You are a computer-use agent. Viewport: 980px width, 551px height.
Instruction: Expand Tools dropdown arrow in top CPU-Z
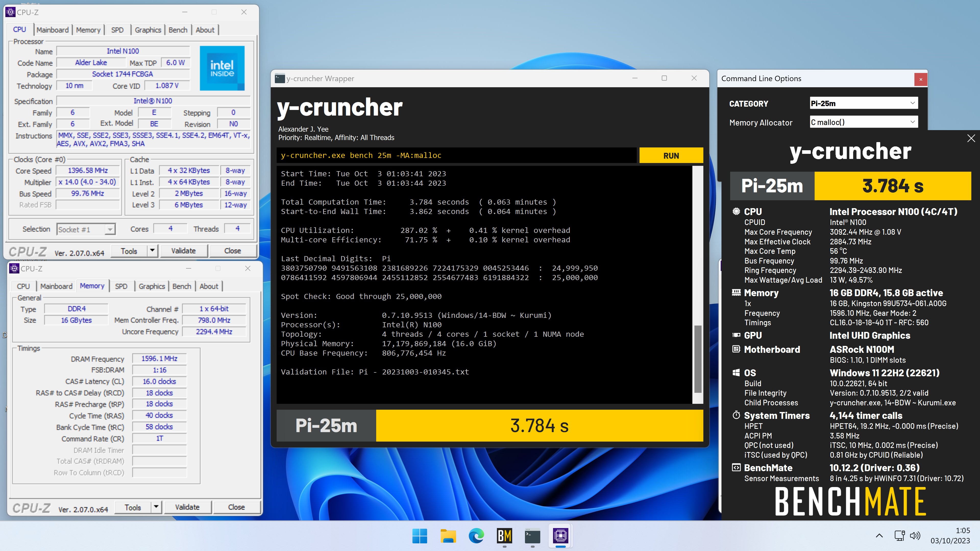(x=152, y=251)
